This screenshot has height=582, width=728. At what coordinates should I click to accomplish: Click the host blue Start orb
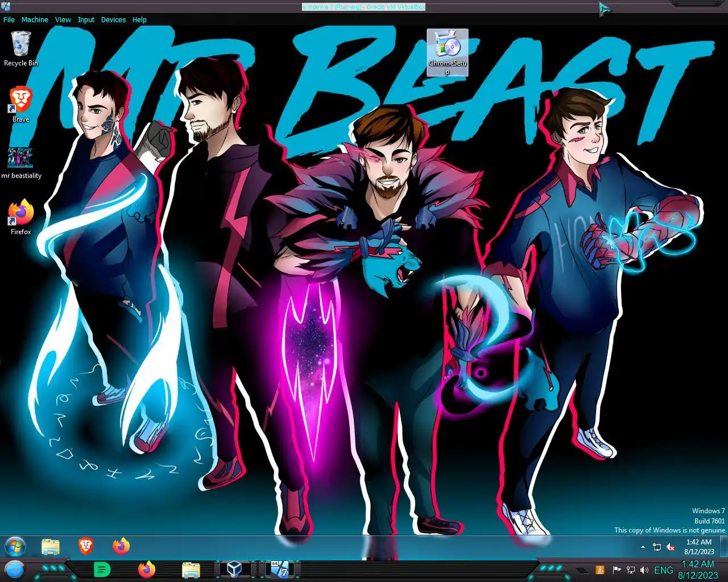point(15,569)
